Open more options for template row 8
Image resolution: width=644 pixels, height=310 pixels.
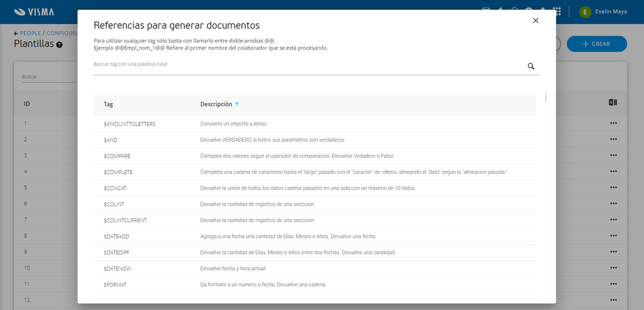[614, 236]
